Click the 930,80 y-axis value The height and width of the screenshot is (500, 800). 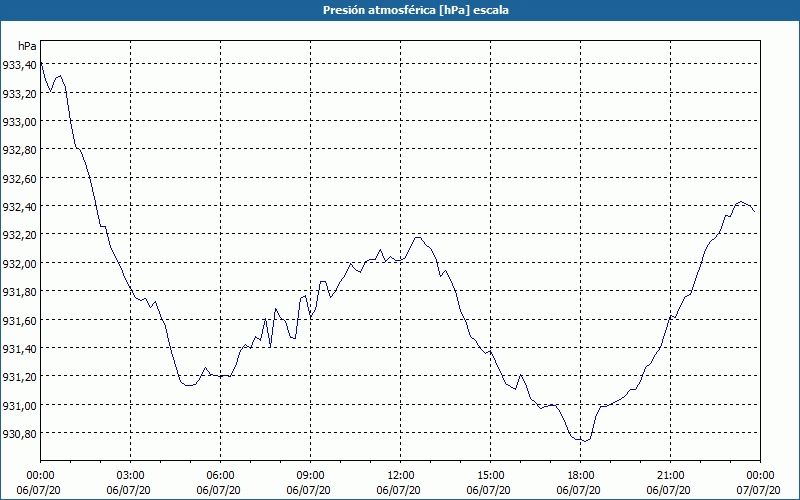pyautogui.click(x=19, y=434)
